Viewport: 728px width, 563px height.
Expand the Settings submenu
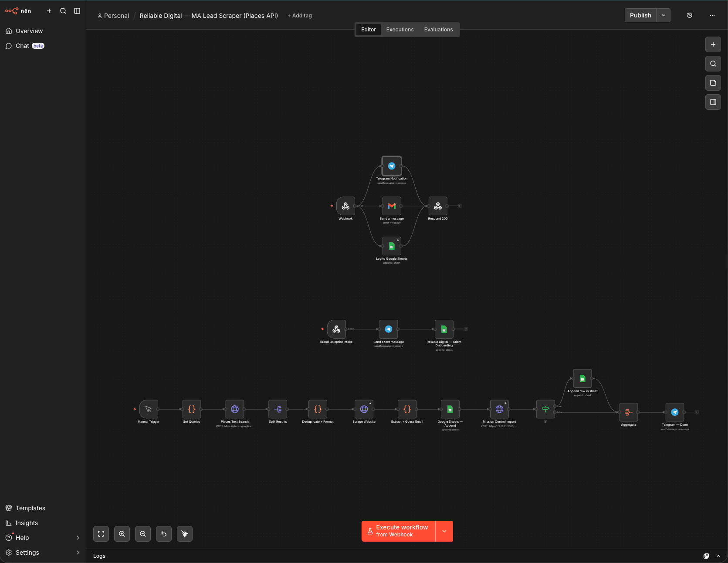coord(78,553)
